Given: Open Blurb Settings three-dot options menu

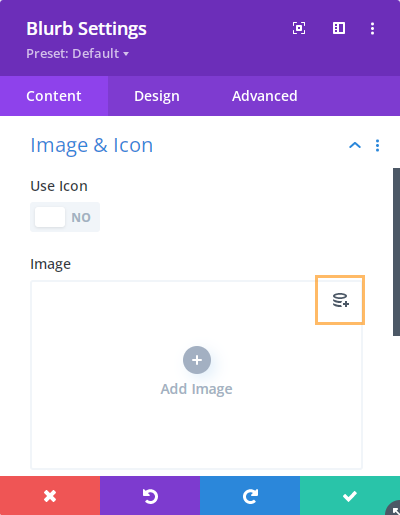Looking at the screenshot, I should [x=372, y=28].
